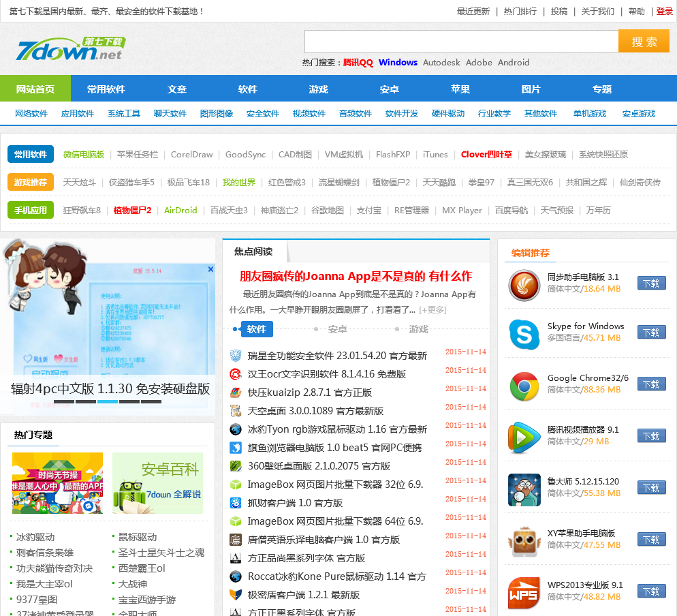Focus the search input field
Viewport: 677px width, 616px height.
click(462, 42)
